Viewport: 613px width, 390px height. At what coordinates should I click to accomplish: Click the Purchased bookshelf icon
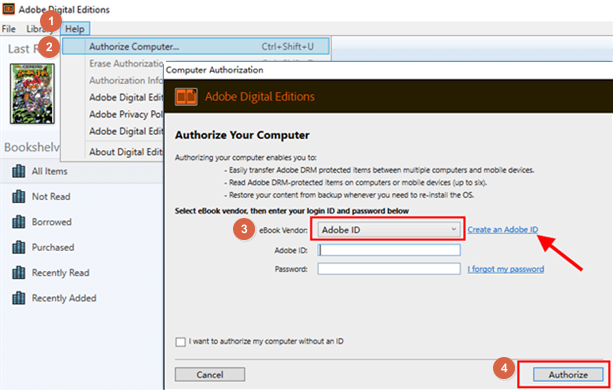(18, 247)
